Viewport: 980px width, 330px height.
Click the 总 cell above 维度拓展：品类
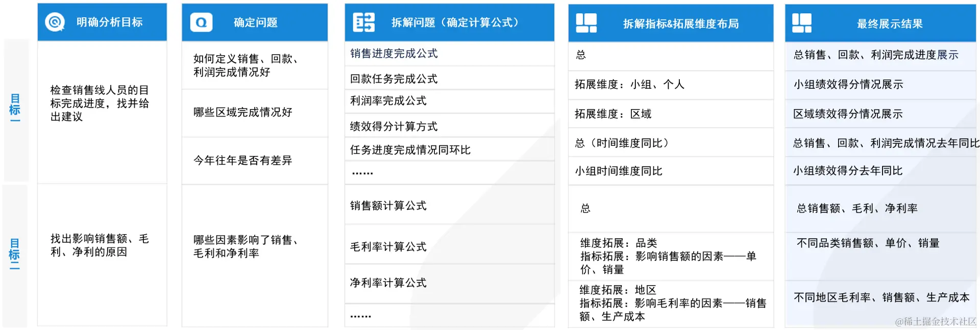click(671, 209)
